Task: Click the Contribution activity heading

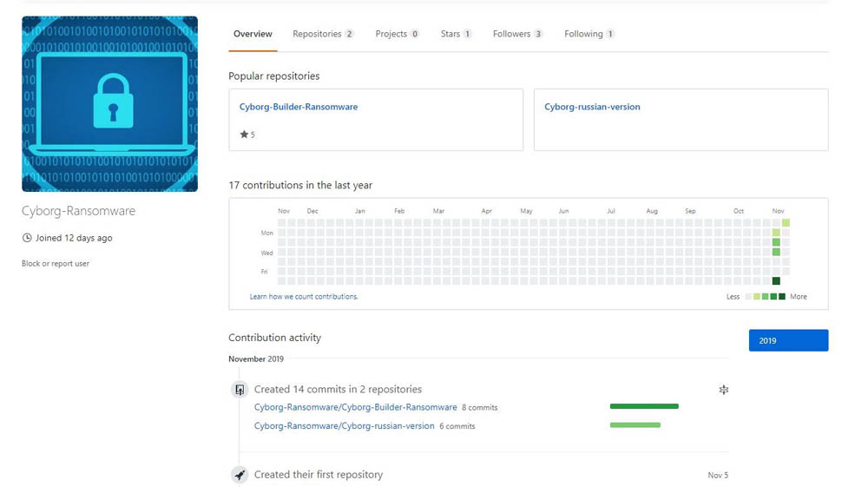Action: [x=274, y=338]
